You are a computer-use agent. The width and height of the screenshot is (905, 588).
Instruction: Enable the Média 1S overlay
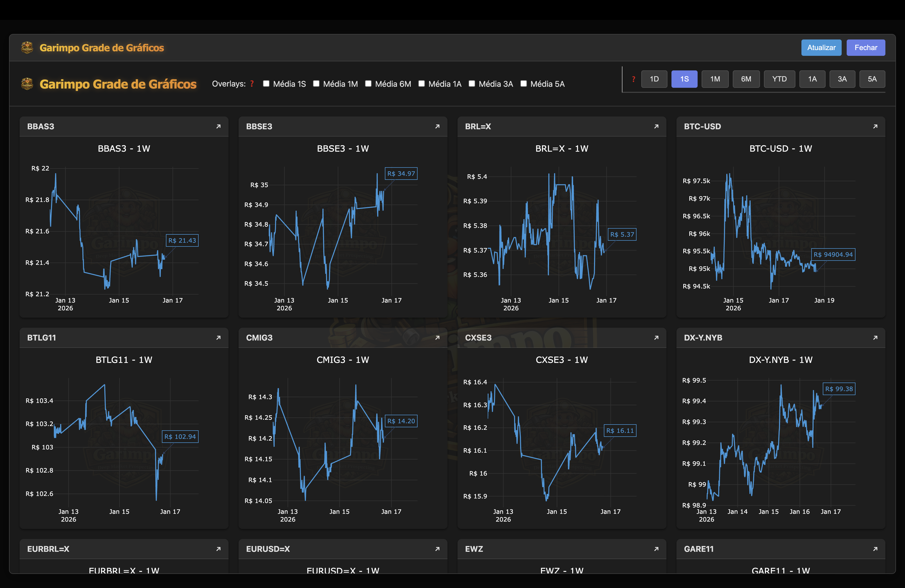(266, 83)
